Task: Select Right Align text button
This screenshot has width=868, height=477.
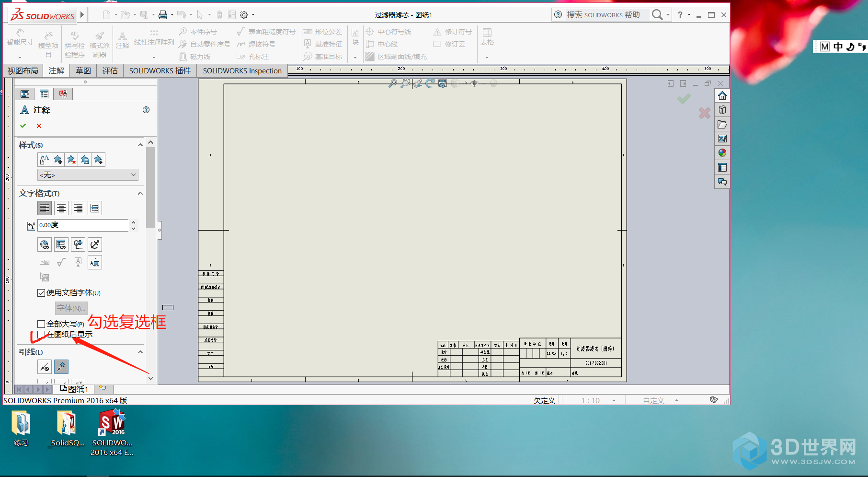Action: (78, 208)
